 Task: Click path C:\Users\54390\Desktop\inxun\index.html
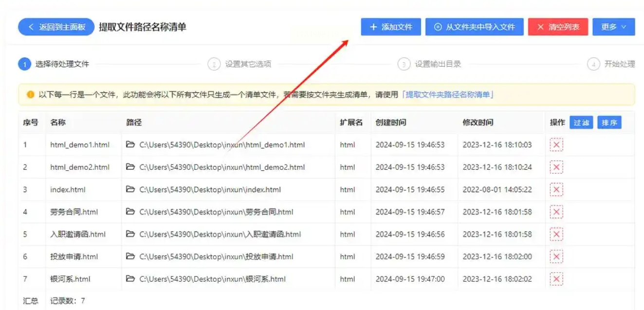pos(210,189)
